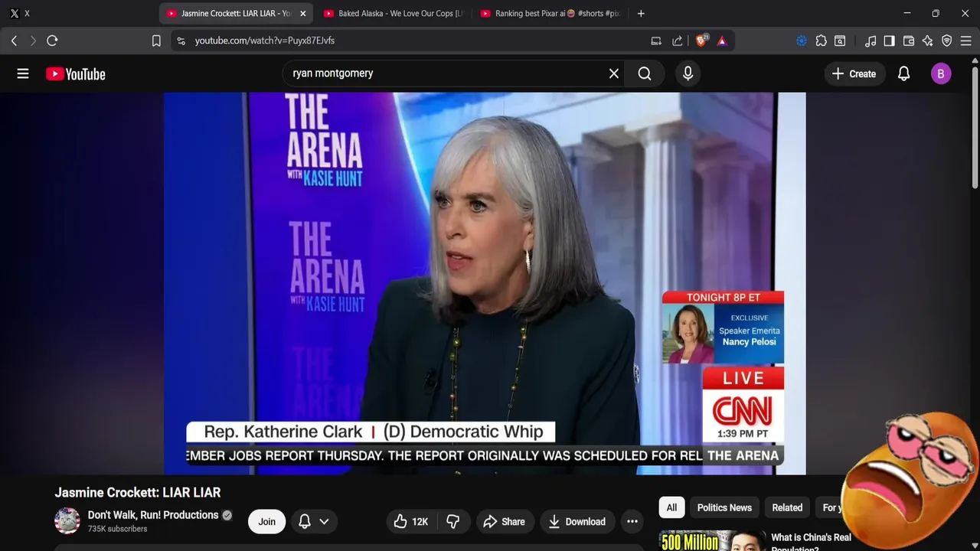Screen dimensions: 980x551
Task: Share this page from address bar
Action: pos(678,41)
